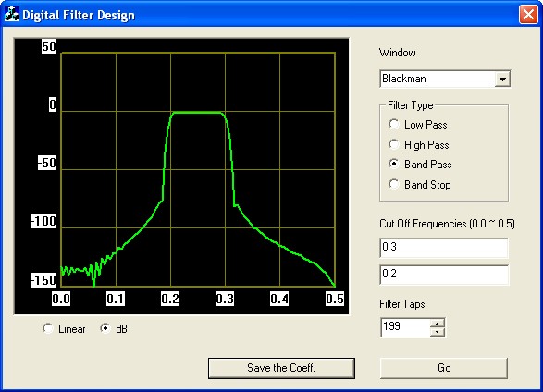Select the Low Pass filter type

pyautogui.click(x=394, y=124)
